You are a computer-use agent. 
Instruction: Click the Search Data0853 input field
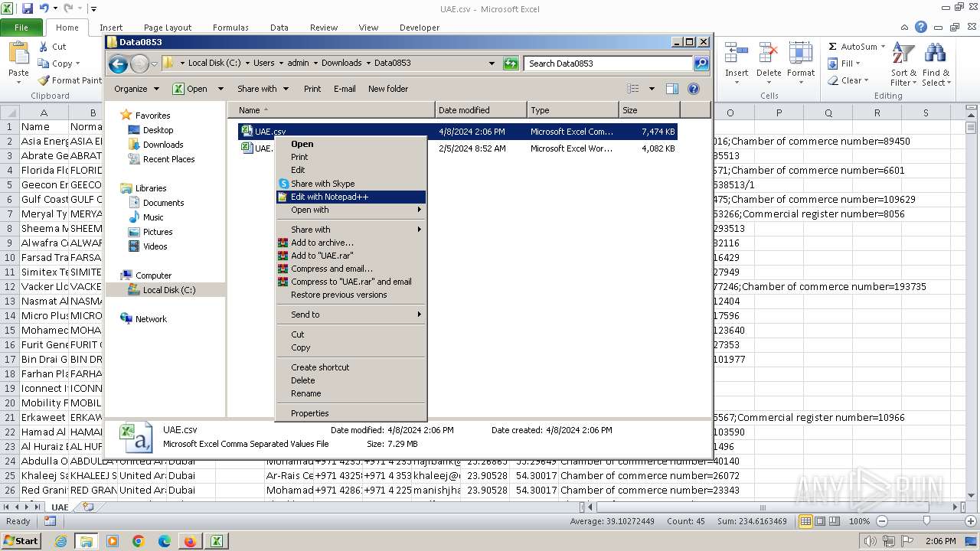(x=609, y=64)
